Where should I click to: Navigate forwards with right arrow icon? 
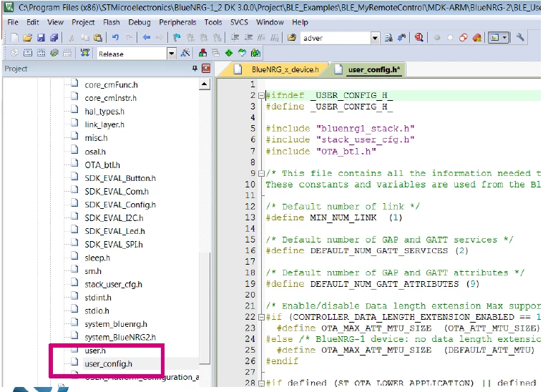coord(160,37)
